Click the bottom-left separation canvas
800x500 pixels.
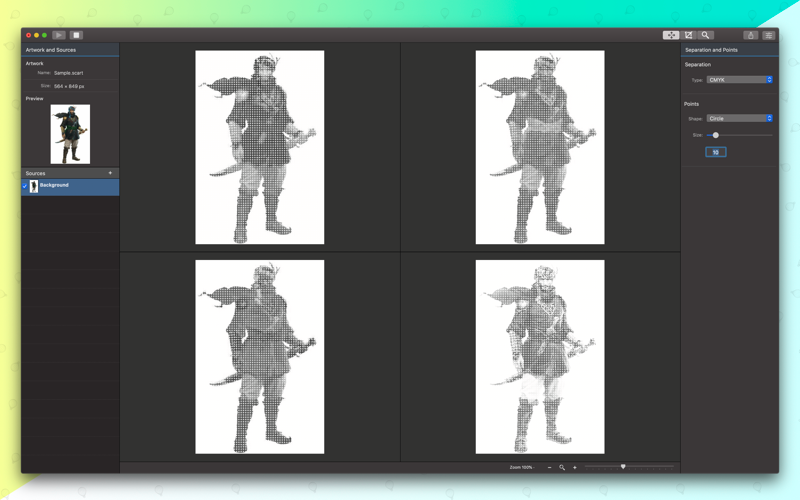pos(260,357)
